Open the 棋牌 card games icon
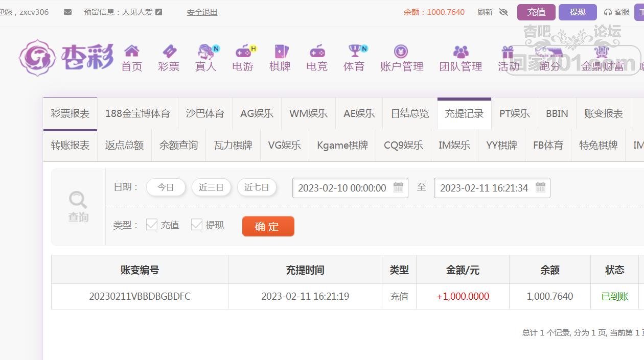Image resolution: width=644 pixels, height=360 pixels. coord(281,51)
